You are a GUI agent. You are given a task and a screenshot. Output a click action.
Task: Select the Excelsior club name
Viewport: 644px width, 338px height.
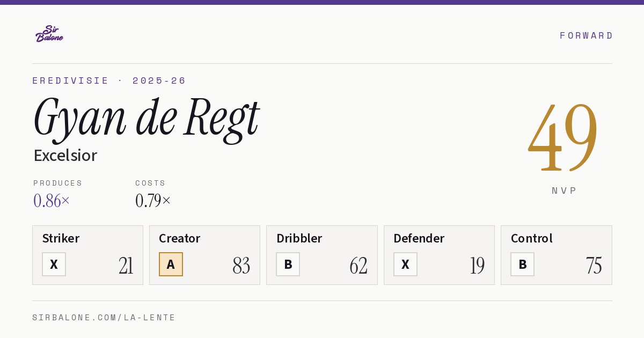tap(65, 156)
